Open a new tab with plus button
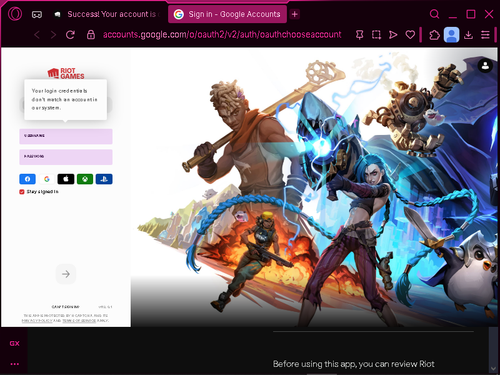Screen dimensions: 500x375 (294, 14)
